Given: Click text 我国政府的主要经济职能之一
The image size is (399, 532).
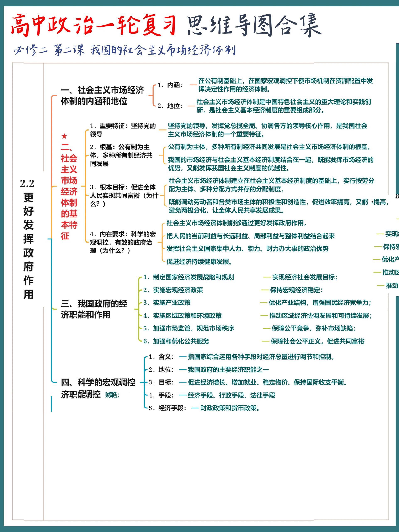Looking at the screenshot, I should 228,369.
